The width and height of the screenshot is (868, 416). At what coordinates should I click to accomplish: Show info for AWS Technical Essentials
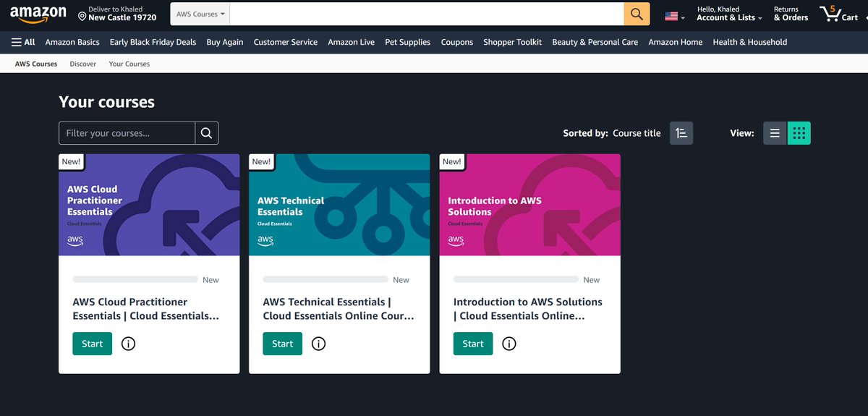pos(318,344)
